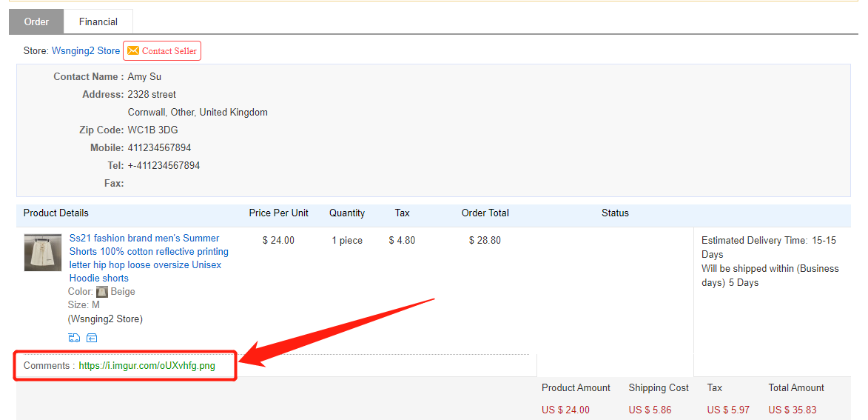Select the shipping cost US $ 5.86

click(x=650, y=410)
